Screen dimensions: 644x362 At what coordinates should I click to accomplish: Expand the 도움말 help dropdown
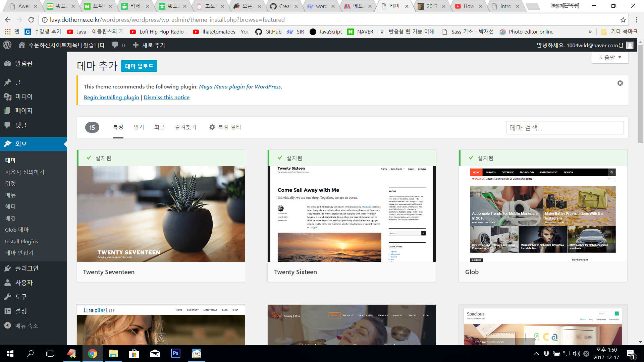[x=610, y=57]
